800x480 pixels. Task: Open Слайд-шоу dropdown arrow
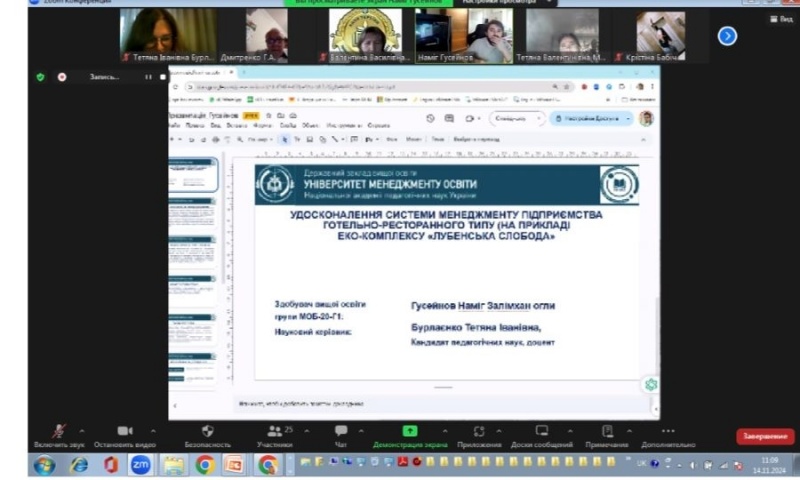(x=539, y=118)
